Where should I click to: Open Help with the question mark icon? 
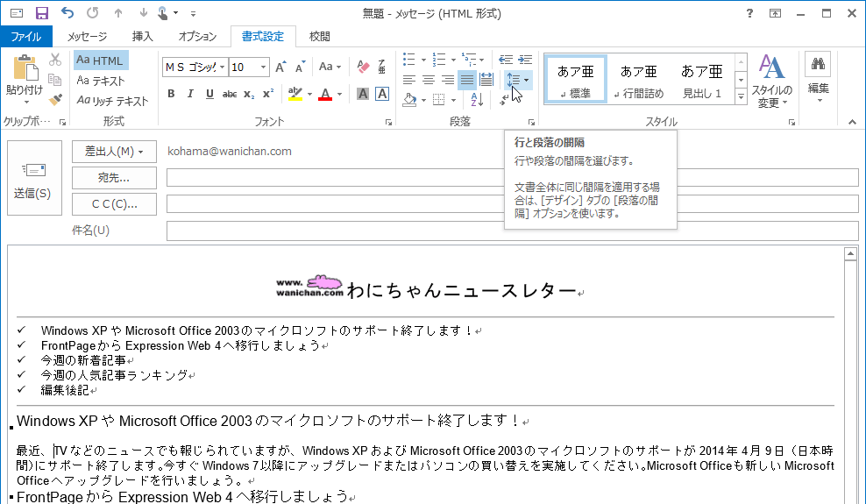click(x=749, y=13)
